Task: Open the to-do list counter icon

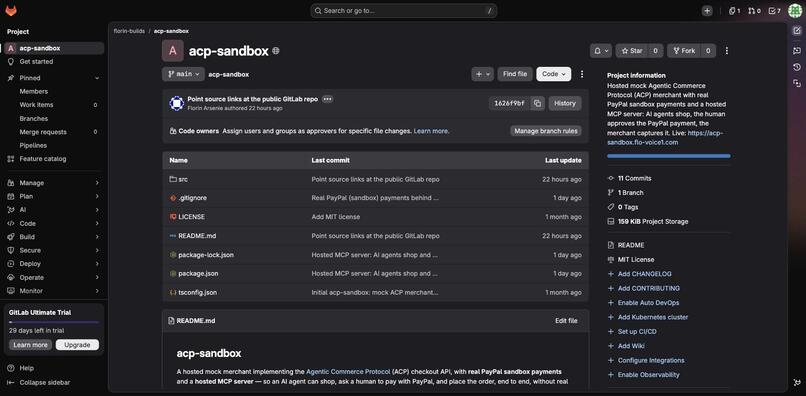Action: [774, 11]
